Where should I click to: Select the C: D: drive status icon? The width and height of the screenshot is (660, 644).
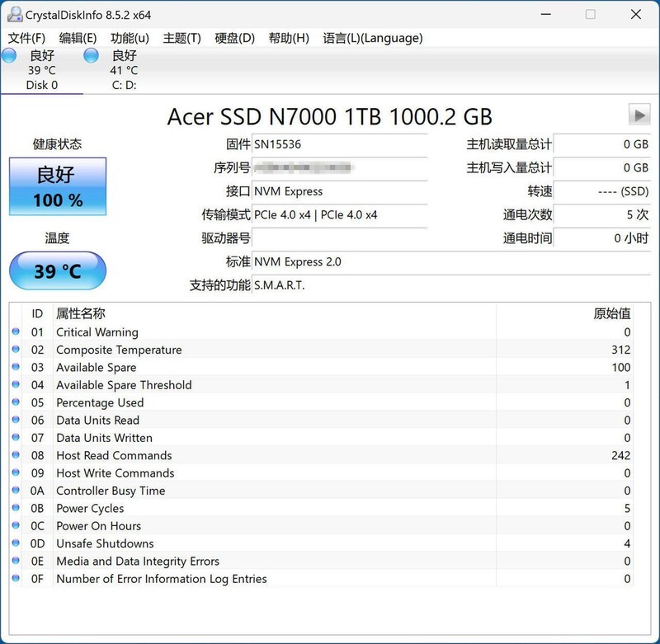point(91,55)
